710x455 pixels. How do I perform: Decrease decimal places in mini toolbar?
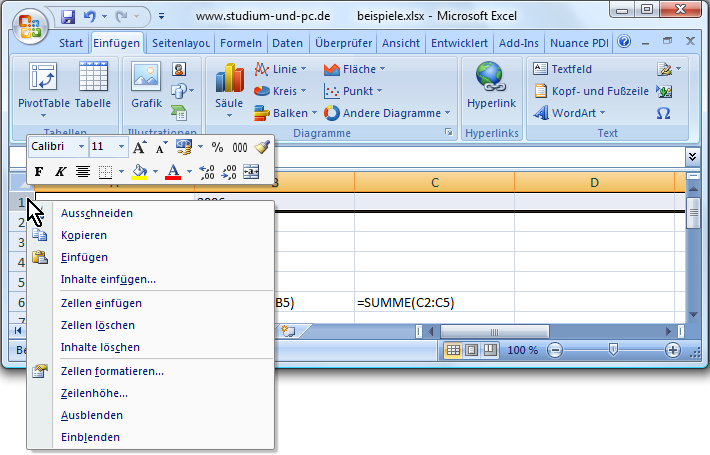click(x=229, y=172)
